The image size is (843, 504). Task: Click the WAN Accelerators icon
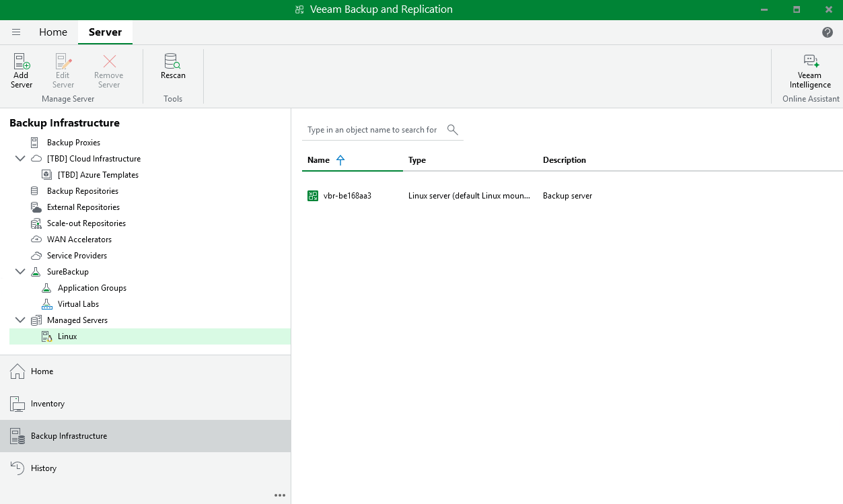(x=36, y=240)
